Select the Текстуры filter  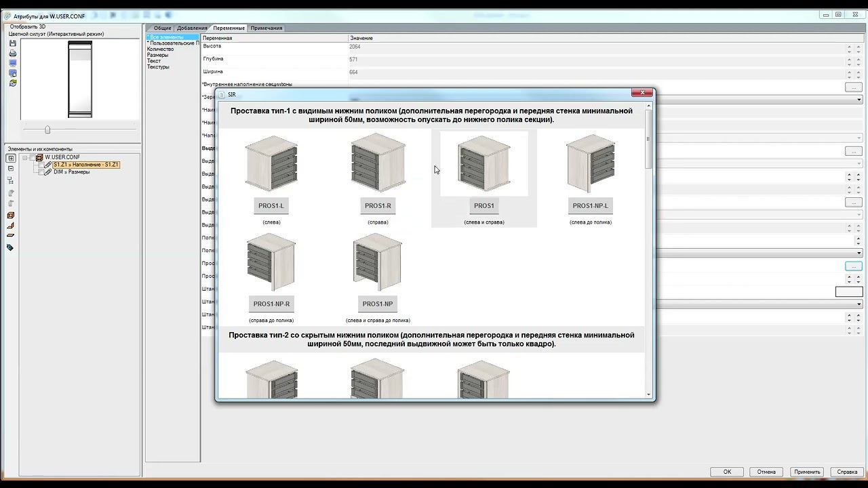coord(159,67)
